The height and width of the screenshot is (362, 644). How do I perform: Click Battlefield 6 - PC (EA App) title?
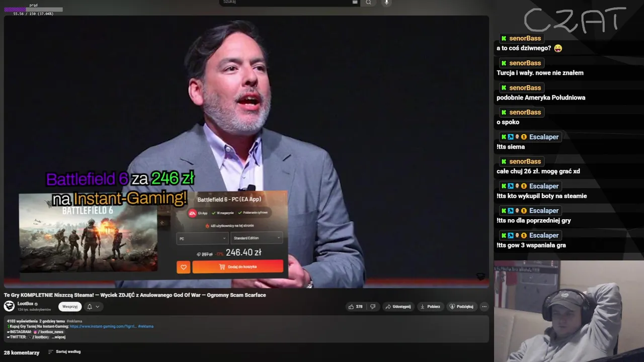[229, 200]
